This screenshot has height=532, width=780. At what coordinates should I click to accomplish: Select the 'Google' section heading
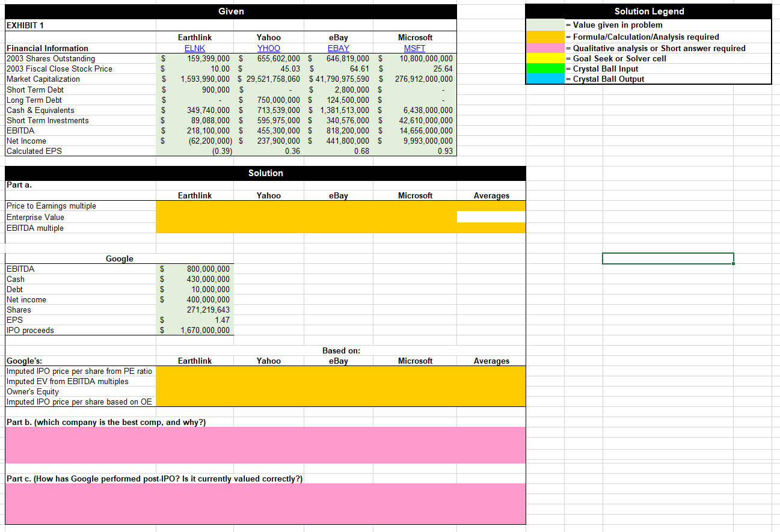(x=120, y=258)
